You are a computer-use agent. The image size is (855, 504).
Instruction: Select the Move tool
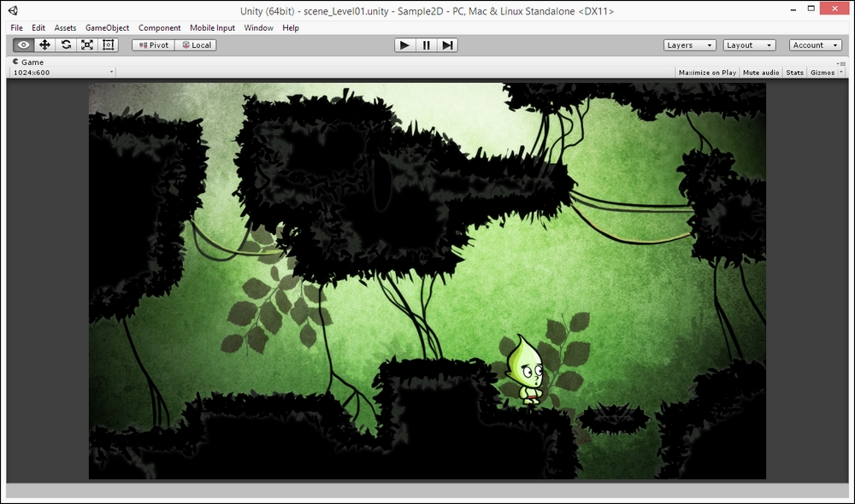44,45
